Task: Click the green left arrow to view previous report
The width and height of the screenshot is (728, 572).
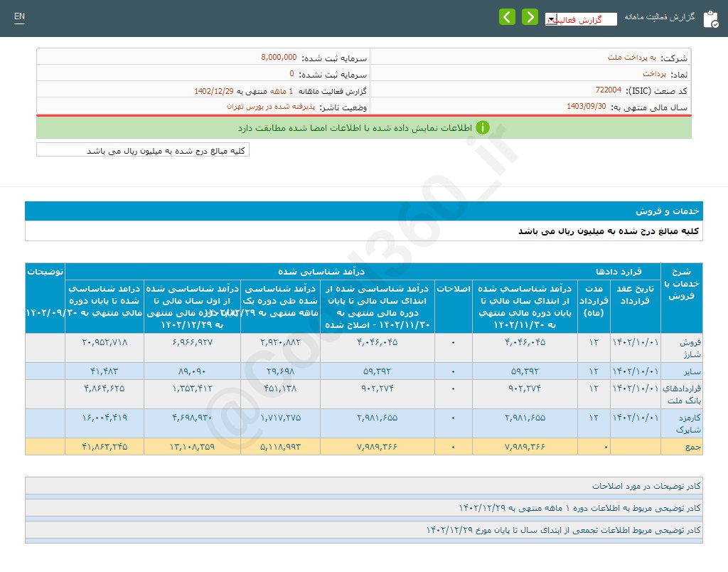Action: (x=507, y=16)
